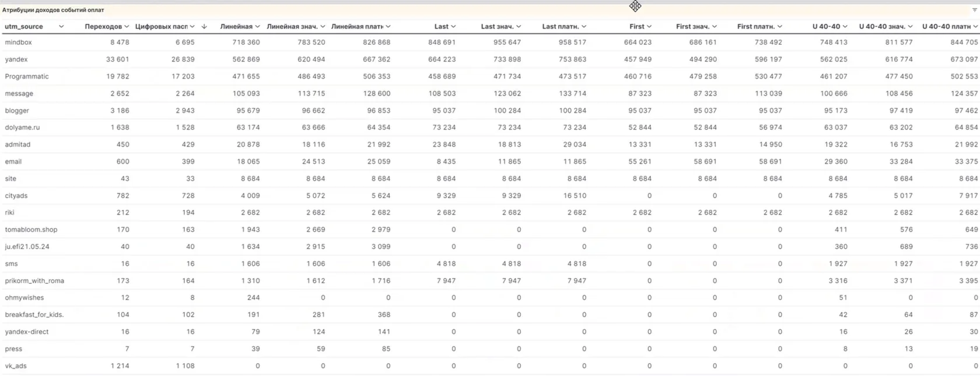Select the mindbox row source cell
Image resolution: width=980 pixels, height=376 pixels.
tap(18, 43)
